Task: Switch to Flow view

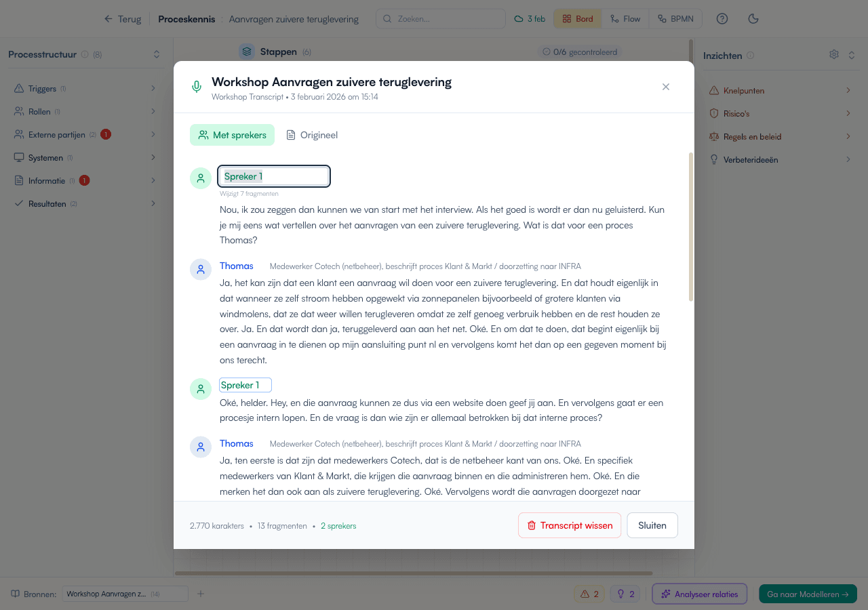Action: [x=625, y=19]
